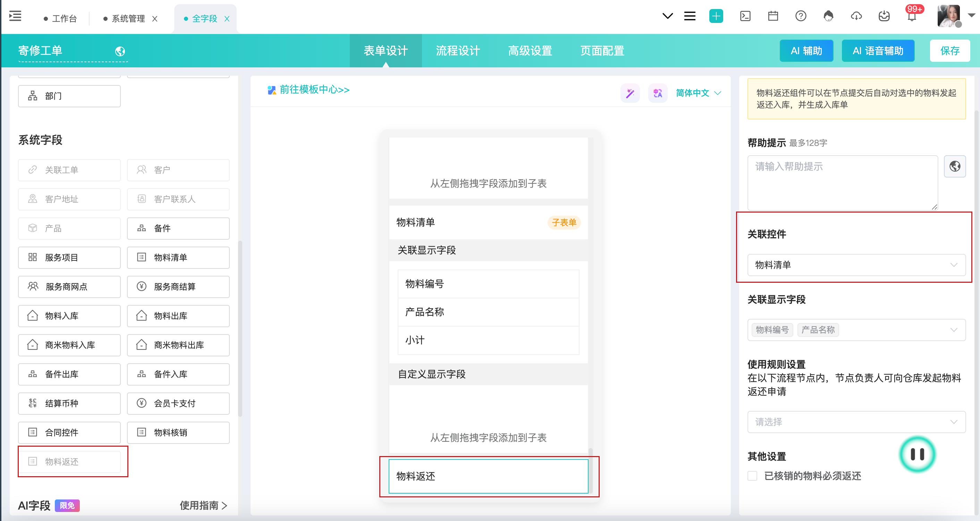The height and width of the screenshot is (521, 980).
Task: Select the 物料清单 子表单 header on canvas
Action: coord(489,222)
